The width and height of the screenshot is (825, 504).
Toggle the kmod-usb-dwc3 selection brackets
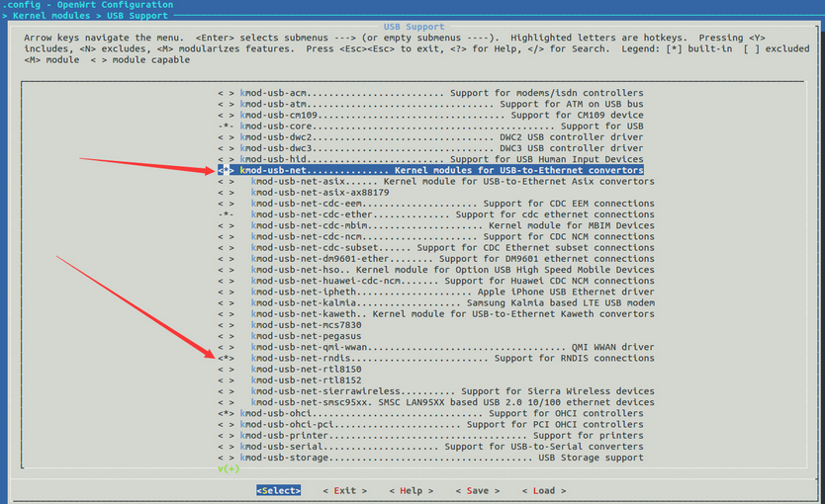[x=226, y=148]
